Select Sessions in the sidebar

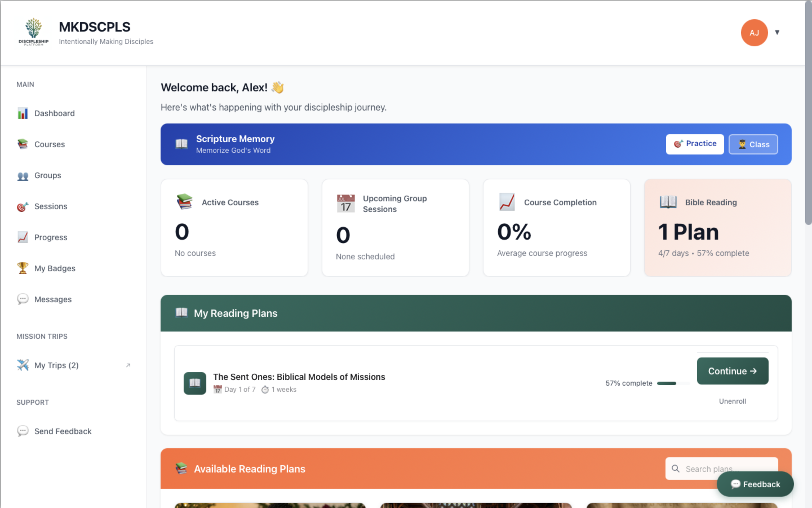tap(50, 206)
